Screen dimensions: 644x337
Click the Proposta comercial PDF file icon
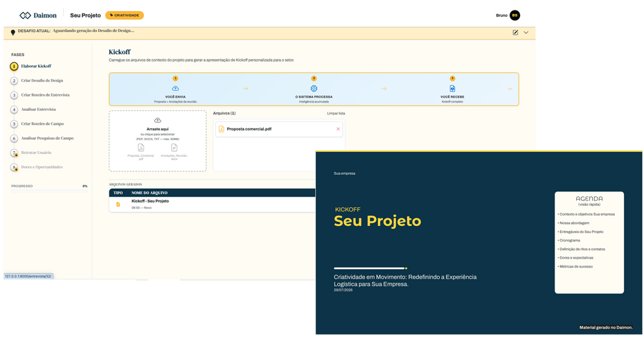tap(221, 129)
